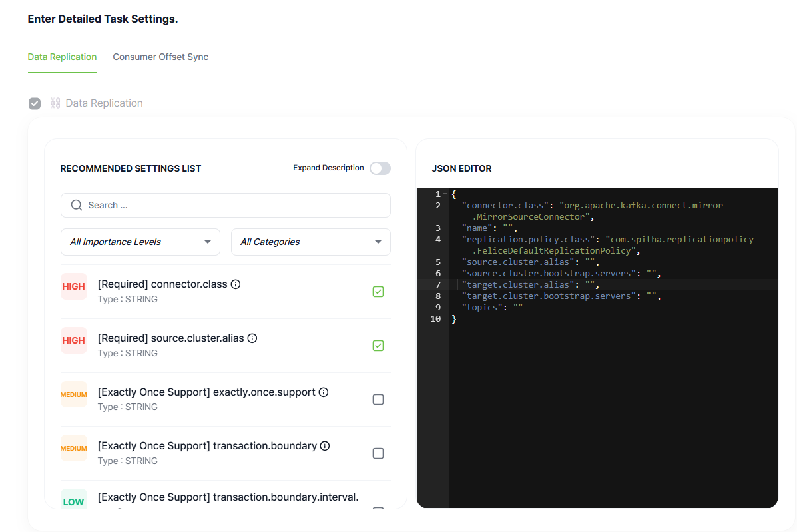The height and width of the screenshot is (532, 797).
Task: Select the Data Replication tab
Action: click(62, 57)
